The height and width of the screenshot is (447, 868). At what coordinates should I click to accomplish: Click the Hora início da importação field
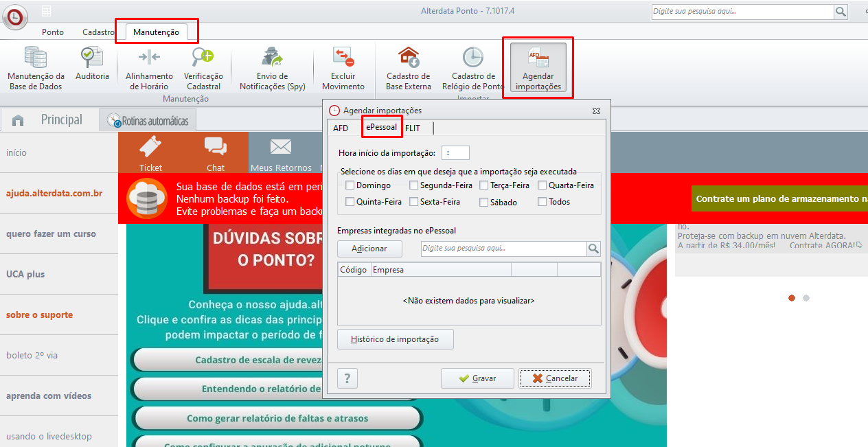click(456, 153)
